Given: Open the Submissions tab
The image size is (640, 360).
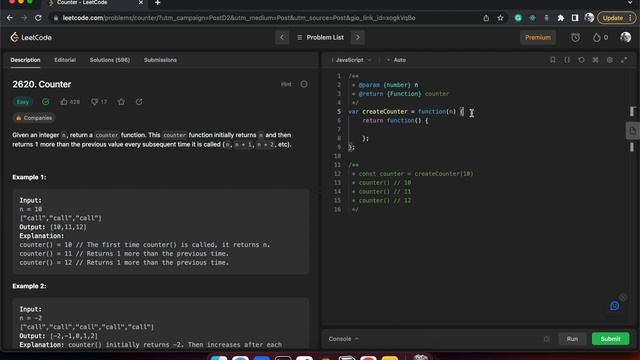Looking at the screenshot, I should click(160, 60).
